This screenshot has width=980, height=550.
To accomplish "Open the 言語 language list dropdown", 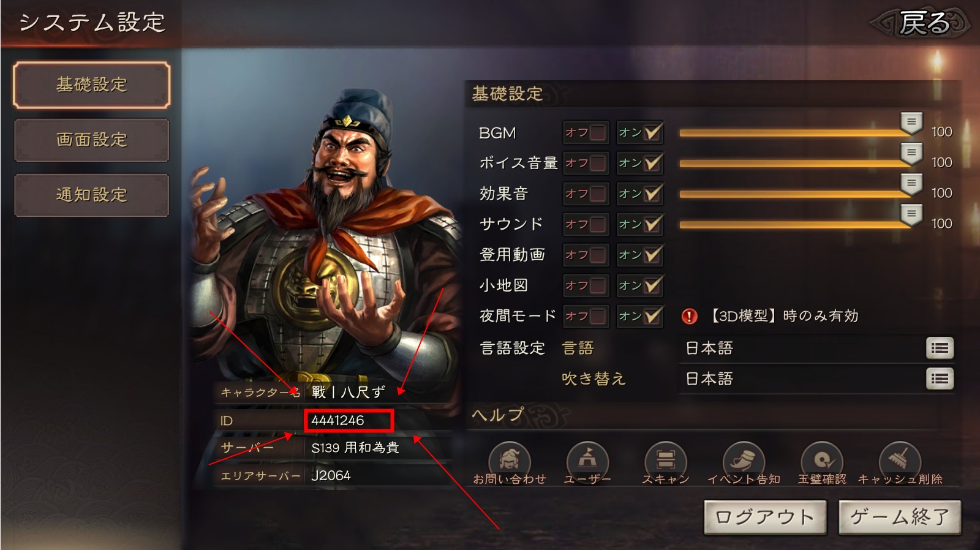I will point(940,348).
